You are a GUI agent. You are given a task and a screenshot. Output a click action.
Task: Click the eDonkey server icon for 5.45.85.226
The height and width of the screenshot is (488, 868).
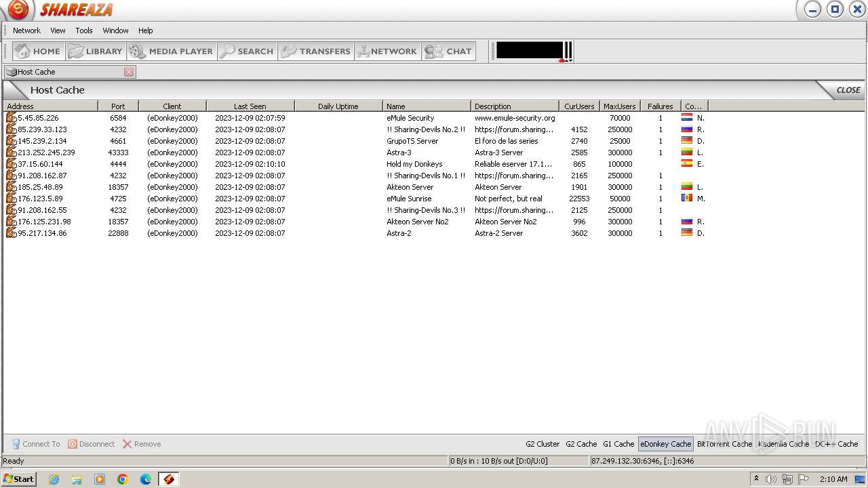11,118
